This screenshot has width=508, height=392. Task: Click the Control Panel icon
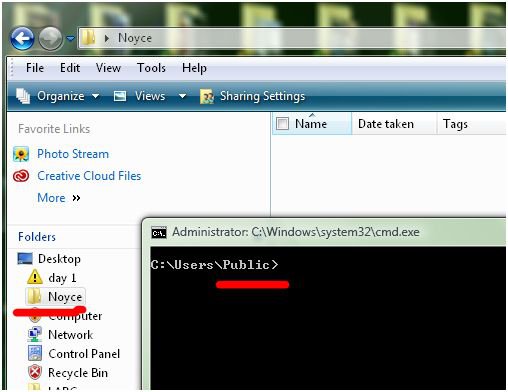pyautogui.click(x=35, y=353)
